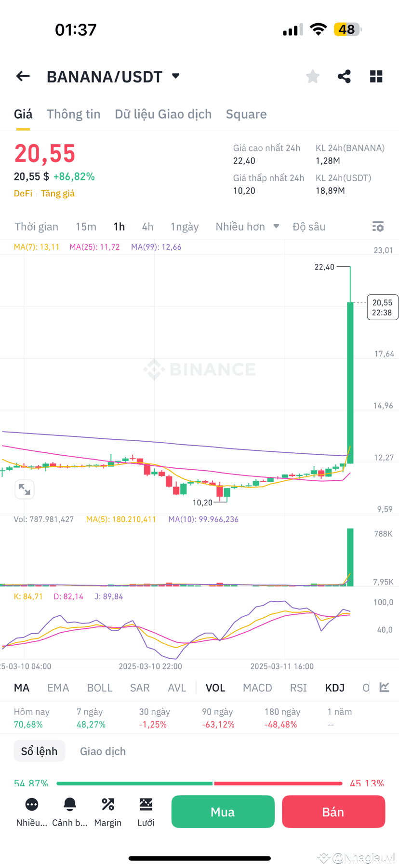
Task: Tap the battery indicator in status bar
Action: [x=347, y=29]
